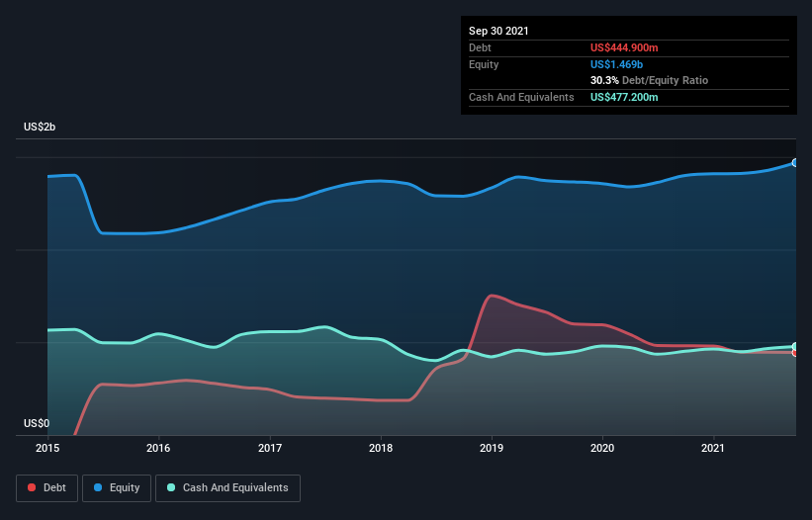
Task: Click the US$444.900m debt value
Action: pos(624,47)
